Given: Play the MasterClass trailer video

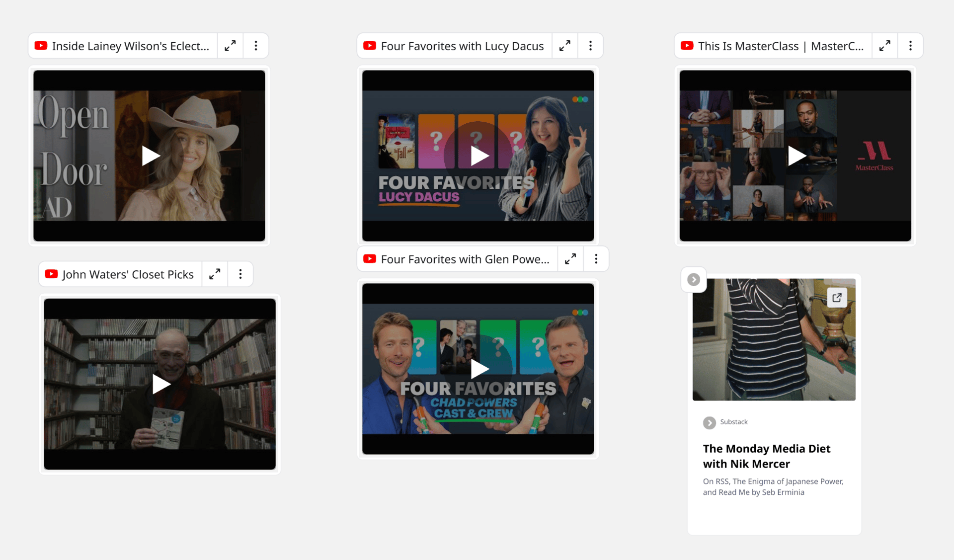Looking at the screenshot, I should click(795, 156).
